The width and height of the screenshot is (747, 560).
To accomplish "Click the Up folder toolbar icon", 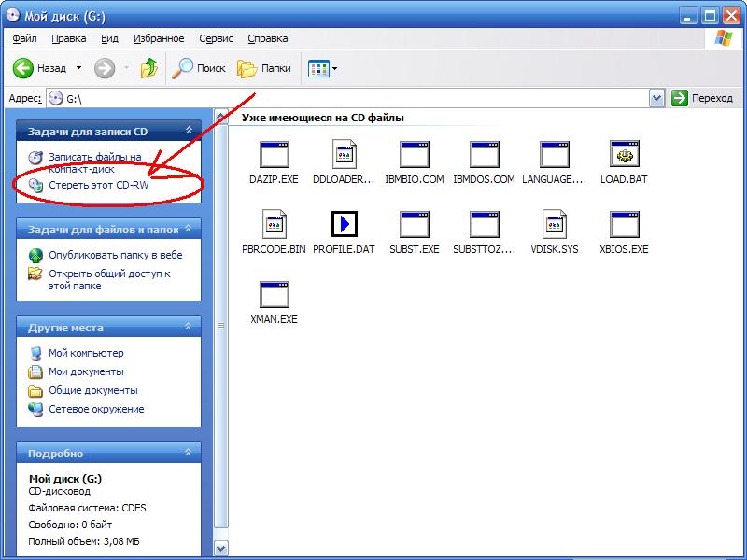I will point(148,68).
